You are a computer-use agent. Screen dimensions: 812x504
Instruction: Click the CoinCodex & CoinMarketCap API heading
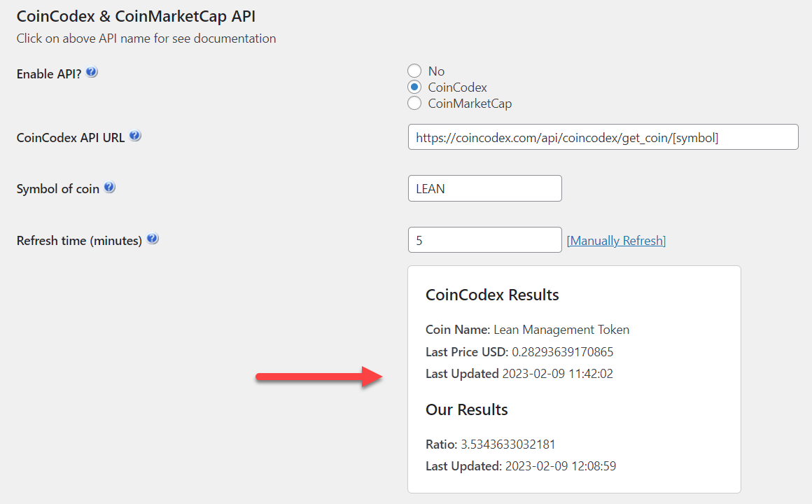tap(136, 16)
